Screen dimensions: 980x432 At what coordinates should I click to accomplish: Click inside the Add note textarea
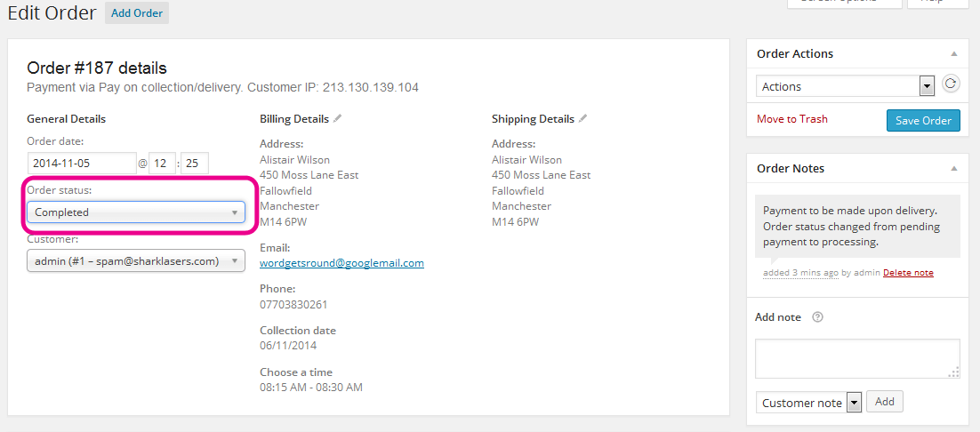(857, 359)
